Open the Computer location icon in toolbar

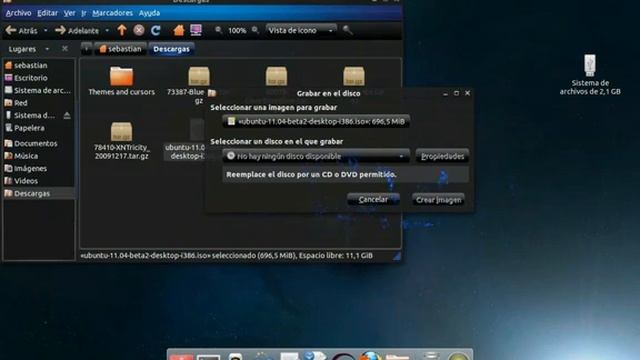click(x=196, y=30)
